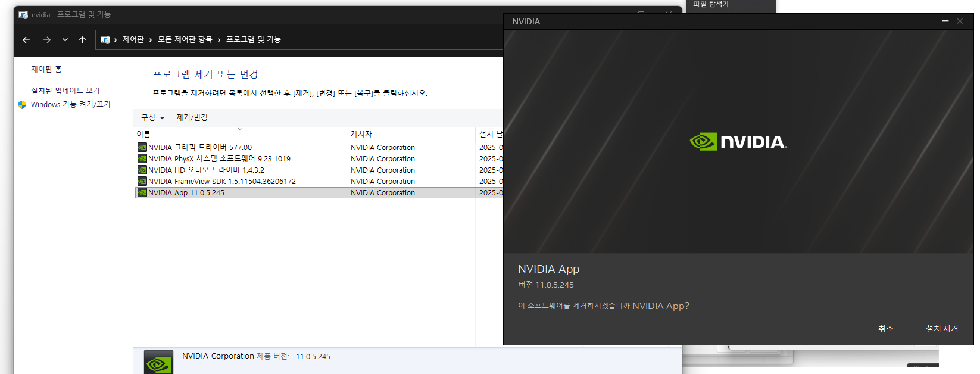
Task: Open recent locations dropdown chevron
Action: pyautogui.click(x=65, y=40)
